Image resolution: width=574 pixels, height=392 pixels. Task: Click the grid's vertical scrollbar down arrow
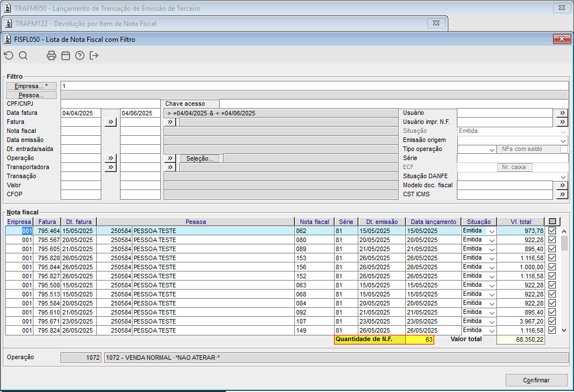564,330
